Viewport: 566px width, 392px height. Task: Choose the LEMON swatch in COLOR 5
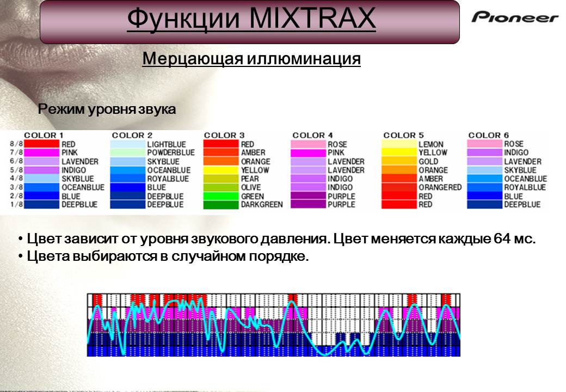coord(399,144)
